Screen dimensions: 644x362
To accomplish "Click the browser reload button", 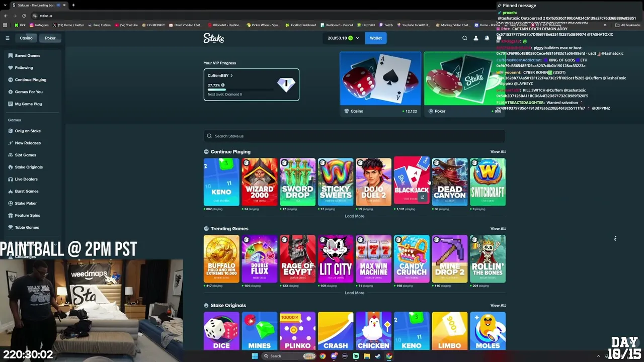I will coord(24,16).
